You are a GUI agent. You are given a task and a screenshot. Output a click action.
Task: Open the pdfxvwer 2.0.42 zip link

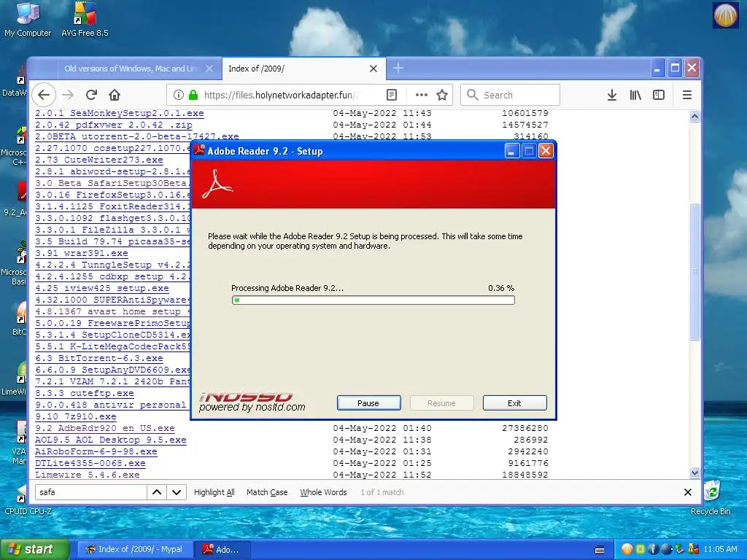[113, 125]
